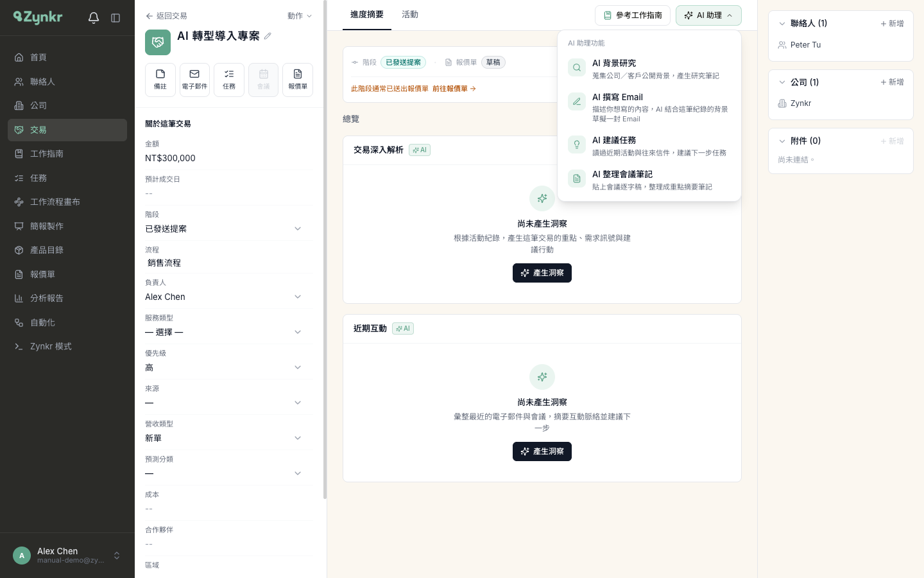
Task: Select AI 建議任務 from the menu
Action: pos(649,146)
